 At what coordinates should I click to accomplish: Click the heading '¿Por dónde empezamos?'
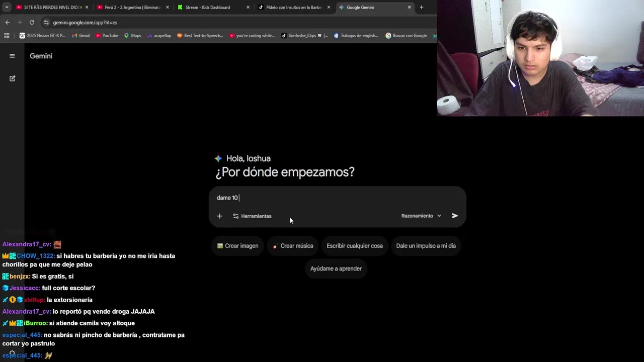point(285,172)
